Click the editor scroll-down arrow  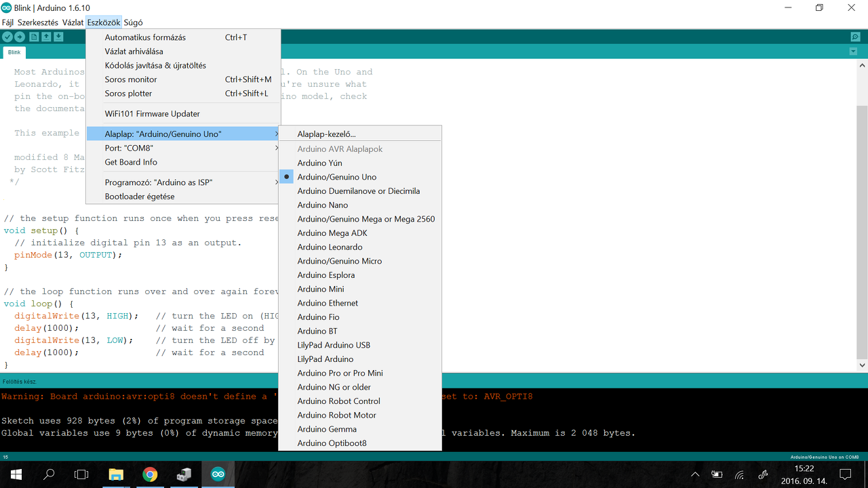tap(863, 365)
